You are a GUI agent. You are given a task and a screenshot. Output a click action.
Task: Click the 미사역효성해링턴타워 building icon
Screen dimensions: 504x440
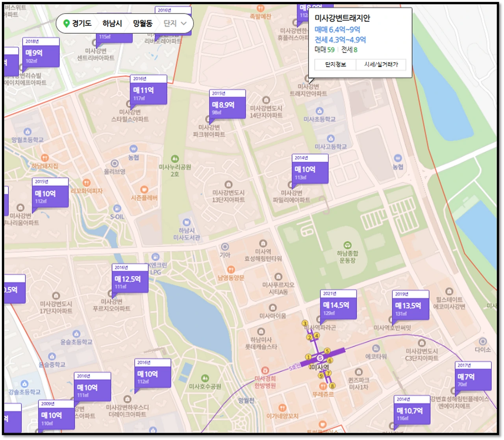(263, 243)
